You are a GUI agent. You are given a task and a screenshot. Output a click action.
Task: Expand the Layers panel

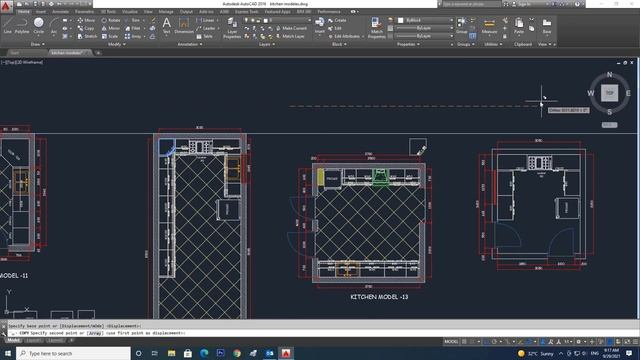point(267,44)
